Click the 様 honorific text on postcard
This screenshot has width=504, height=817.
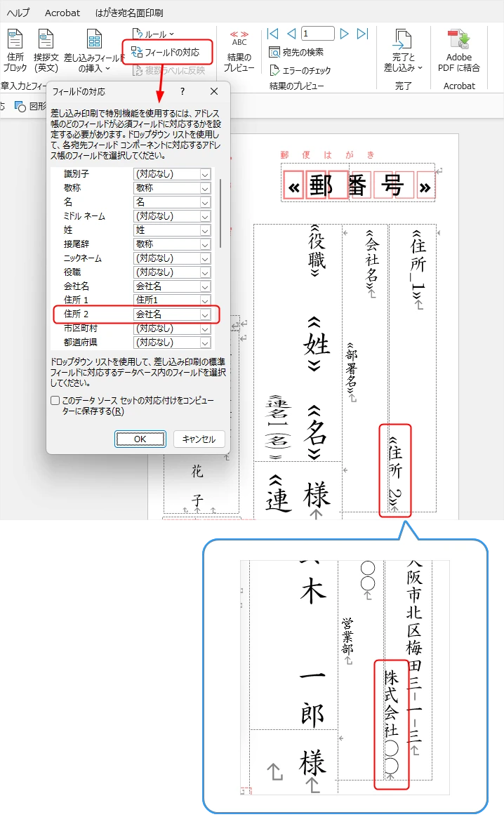[317, 495]
